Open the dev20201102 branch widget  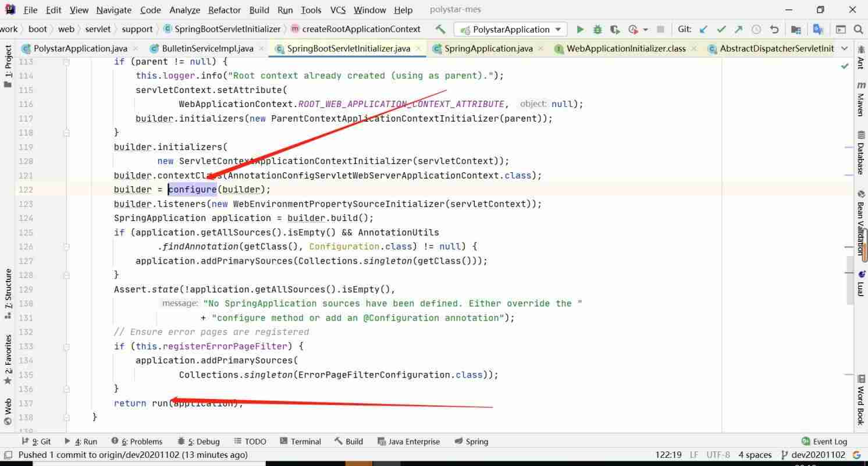813,454
